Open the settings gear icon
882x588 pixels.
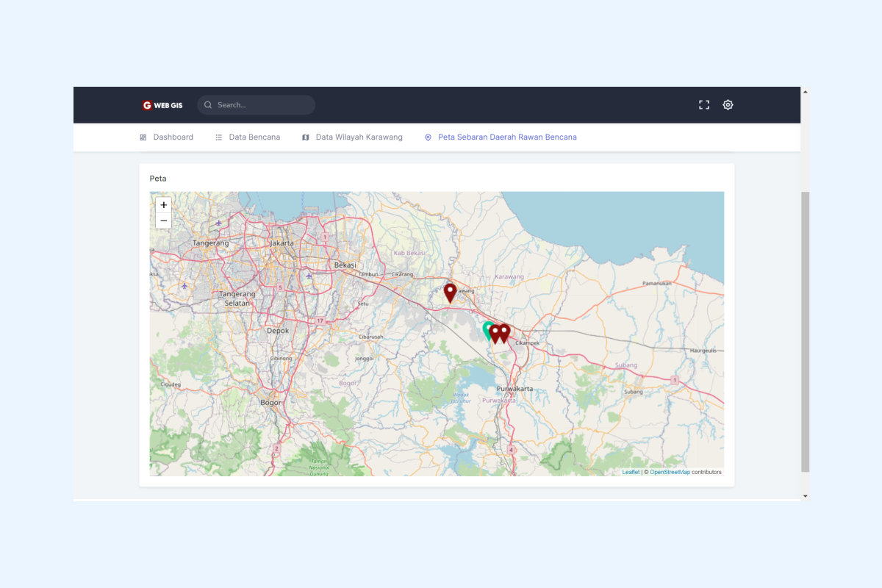tap(728, 105)
